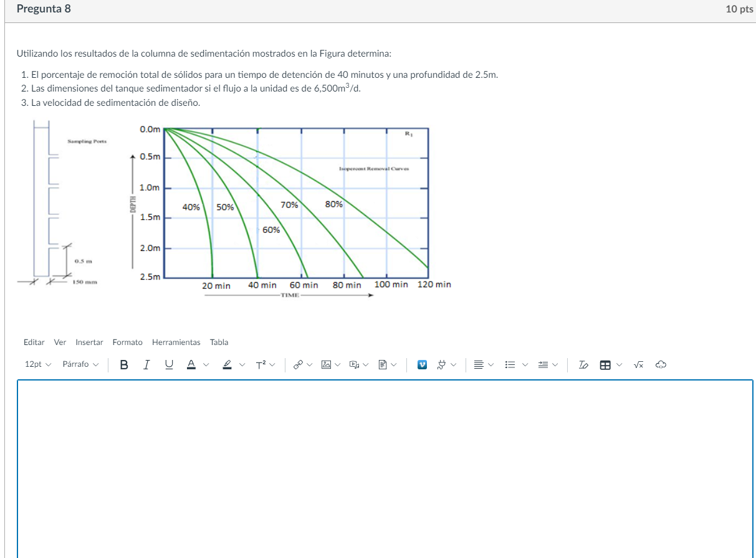Viewport: 756px width, 558px height.
Task: Expand the table insertion dropdown
Action: pyautogui.click(x=618, y=364)
